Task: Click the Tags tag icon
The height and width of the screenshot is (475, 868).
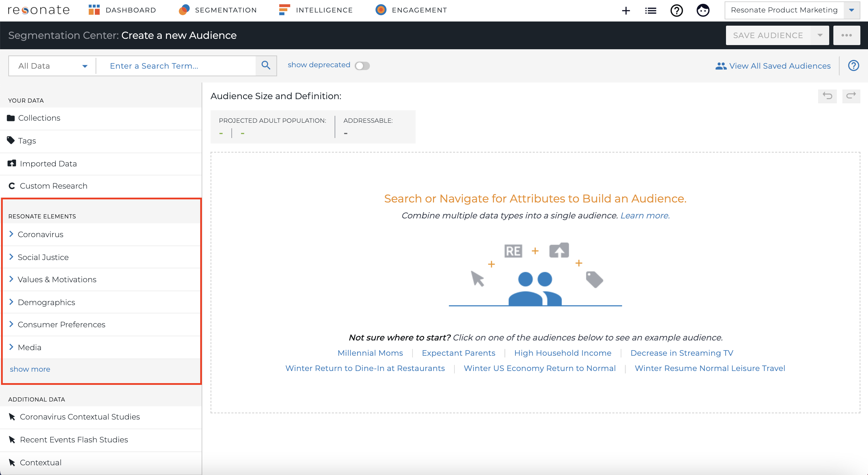Action: (x=11, y=140)
